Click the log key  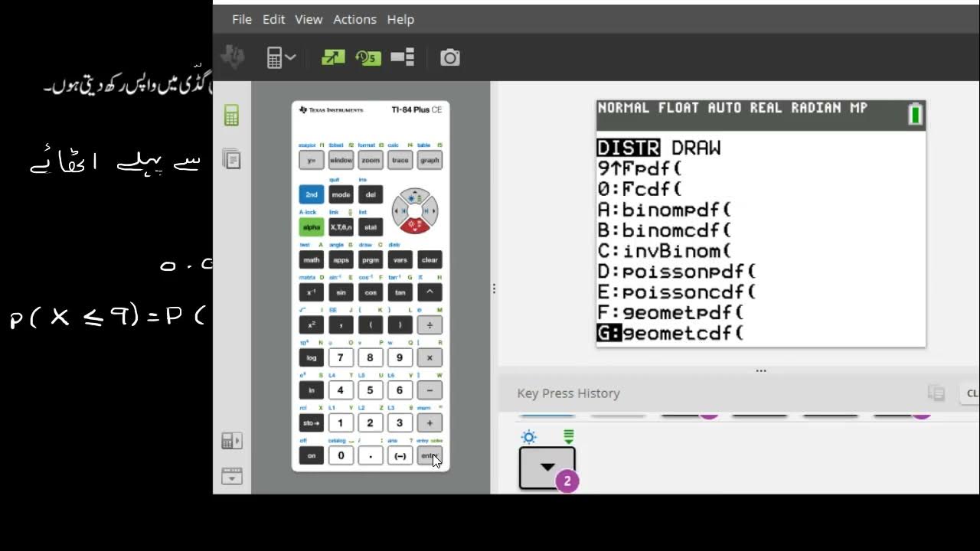[x=311, y=357]
